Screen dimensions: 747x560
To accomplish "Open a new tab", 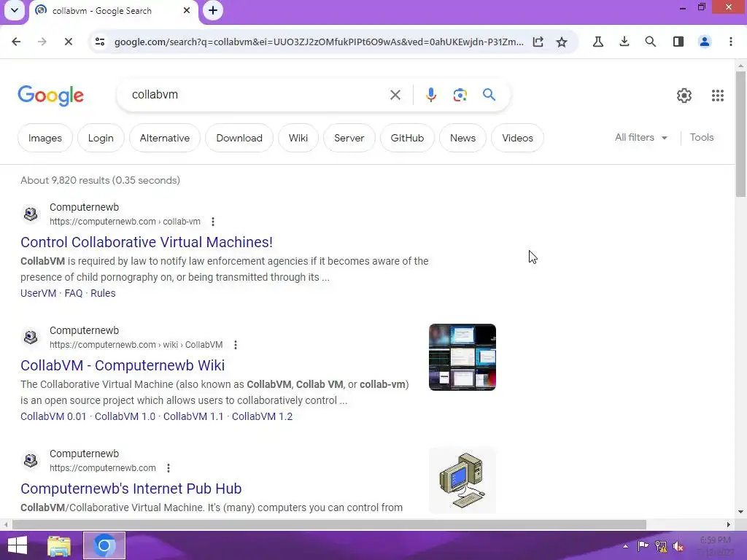I will click(x=213, y=10).
